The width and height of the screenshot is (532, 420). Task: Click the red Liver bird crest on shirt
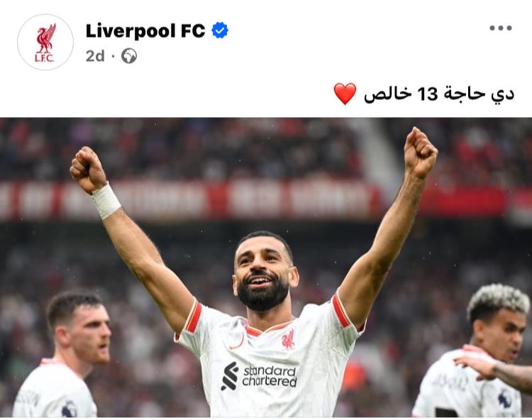[288, 340]
